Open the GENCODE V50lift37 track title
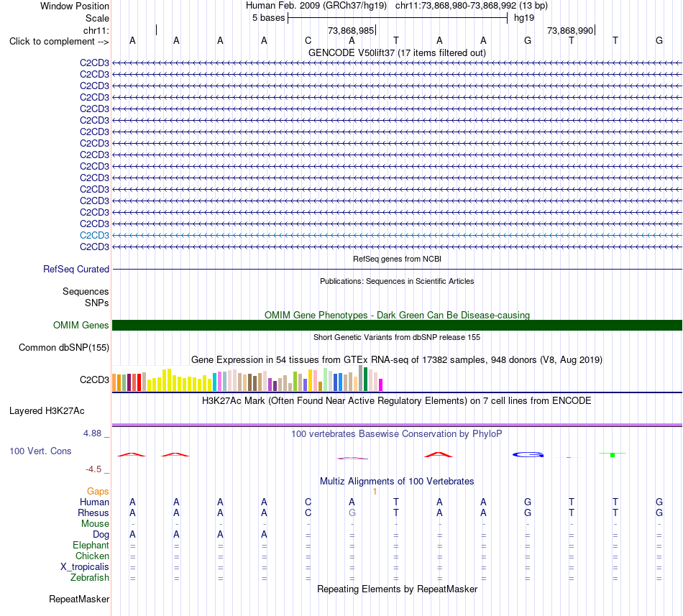This screenshot has width=683, height=616. [x=397, y=52]
